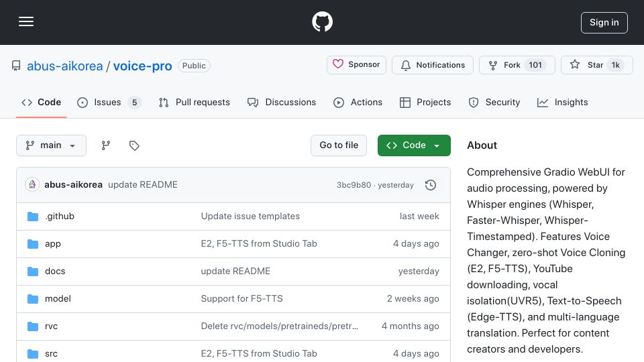Open the Actions tab
This screenshot has height=362, width=644.
[x=358, y=102]
